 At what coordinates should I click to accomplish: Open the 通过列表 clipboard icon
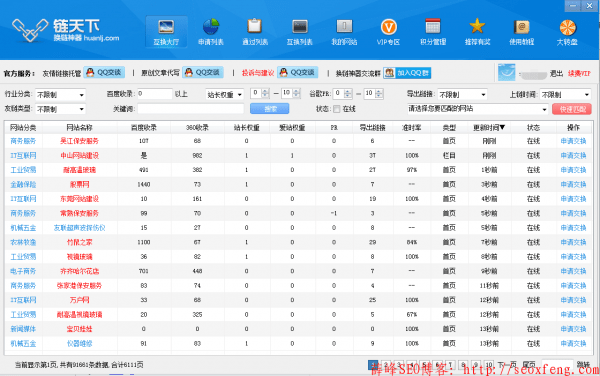[x=255, y=32]
